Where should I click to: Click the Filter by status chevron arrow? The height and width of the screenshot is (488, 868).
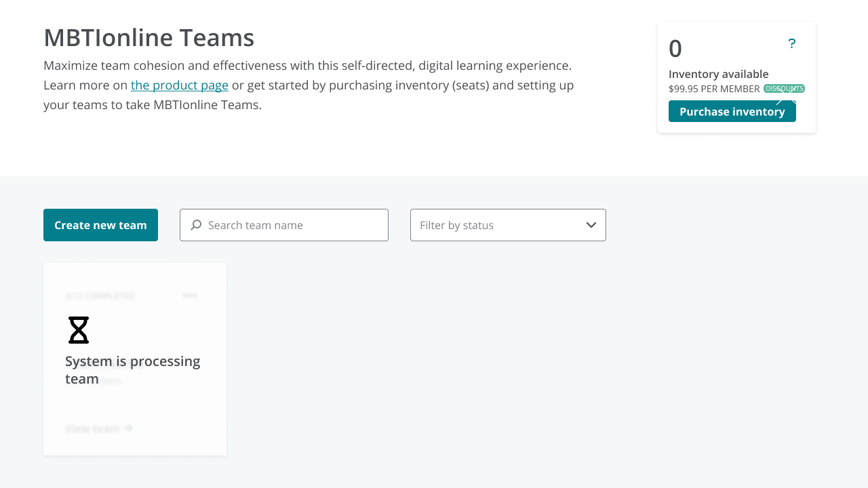591,225
